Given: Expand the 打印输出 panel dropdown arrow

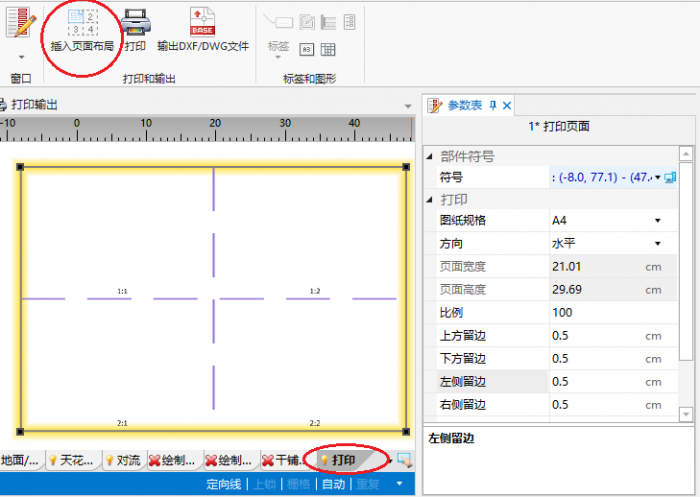Looking at the screenshot, I should click(407, 106).
